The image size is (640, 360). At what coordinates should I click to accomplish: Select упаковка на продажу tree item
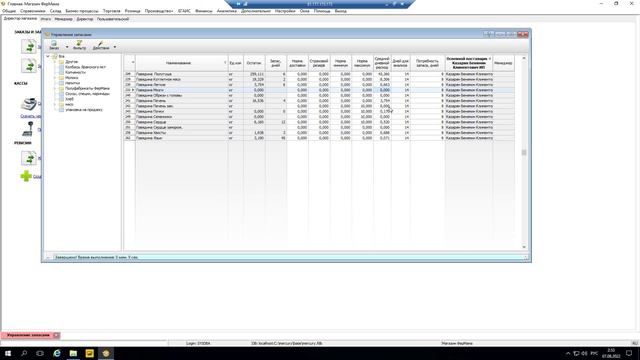(x=84, y=109)
